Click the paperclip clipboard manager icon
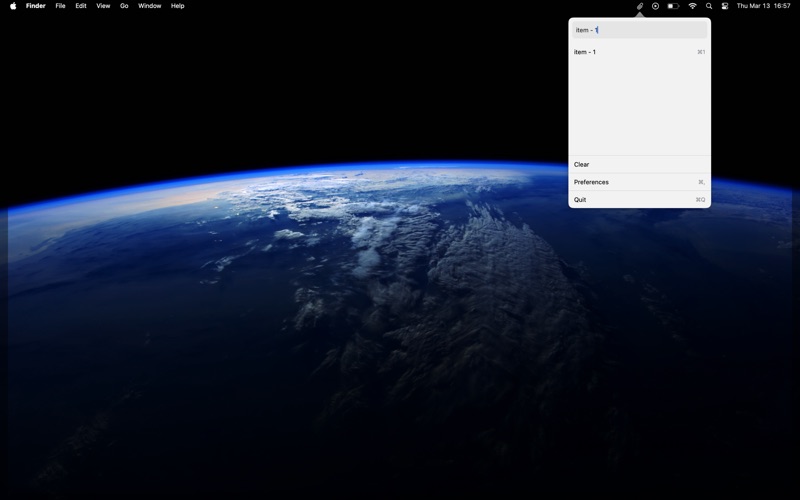The height and width of the screenshot is (500, 800). coord(639,6)
